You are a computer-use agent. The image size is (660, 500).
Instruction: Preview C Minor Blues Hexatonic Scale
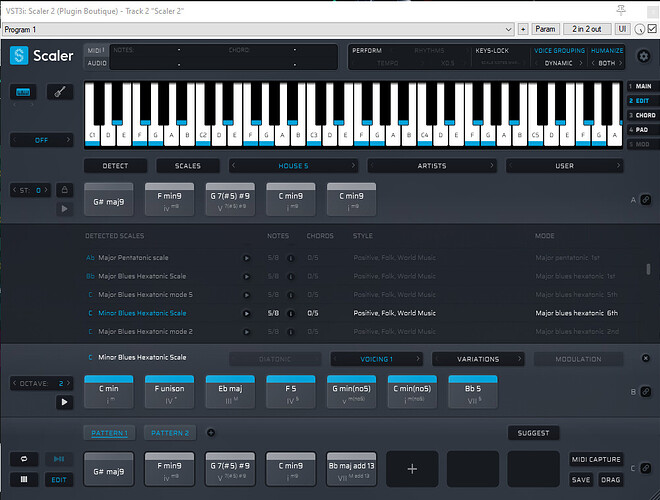(247, 313)
